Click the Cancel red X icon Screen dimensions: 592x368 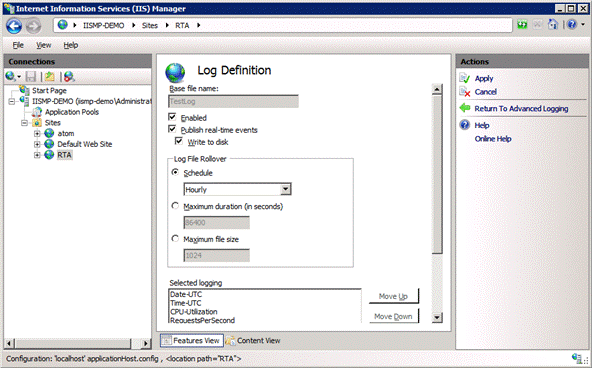(x=465, y=92)
